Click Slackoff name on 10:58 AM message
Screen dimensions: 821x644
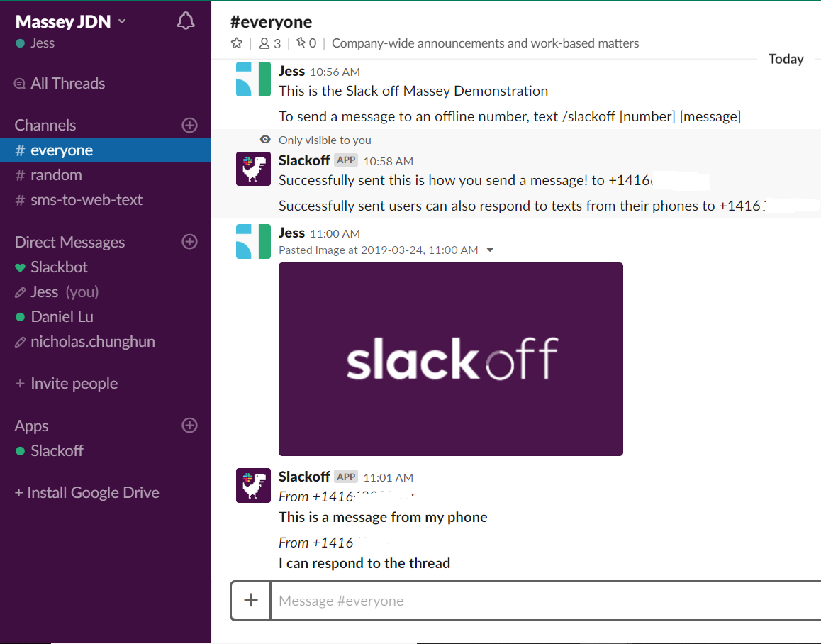click(x=304, y=160)
